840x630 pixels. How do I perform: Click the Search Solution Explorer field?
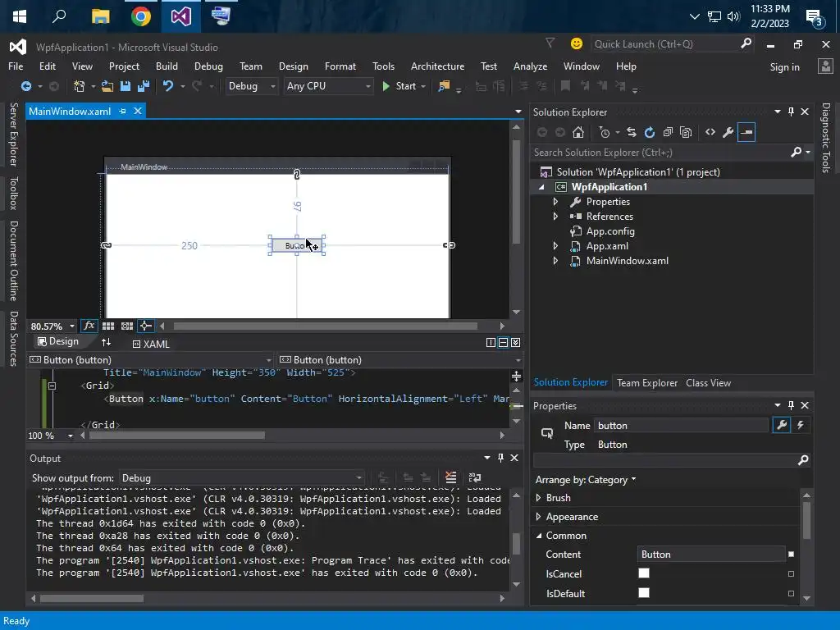[x=662, y=153]
